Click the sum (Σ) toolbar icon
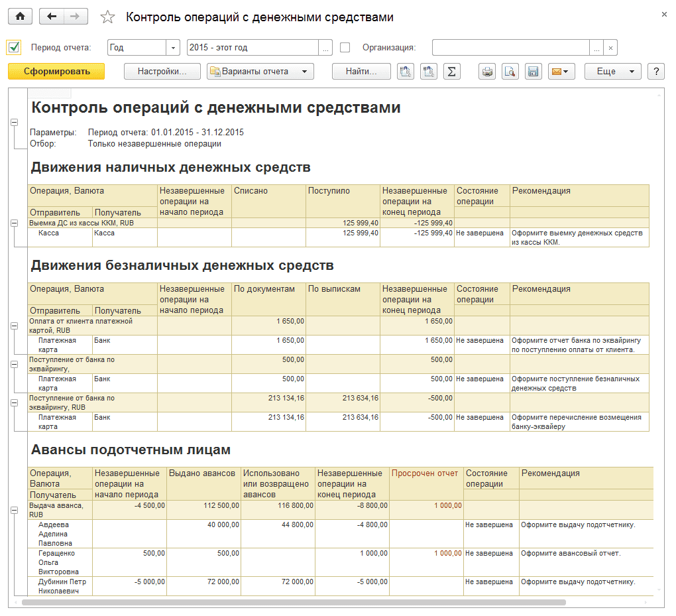 click(451, 72)
